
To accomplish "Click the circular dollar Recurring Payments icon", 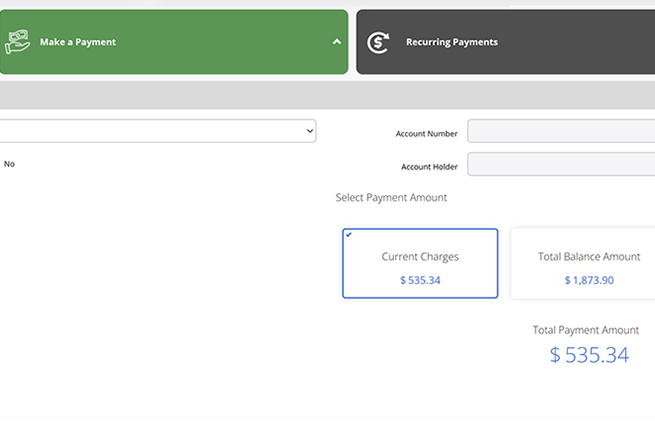I will [x=379, y=42].
